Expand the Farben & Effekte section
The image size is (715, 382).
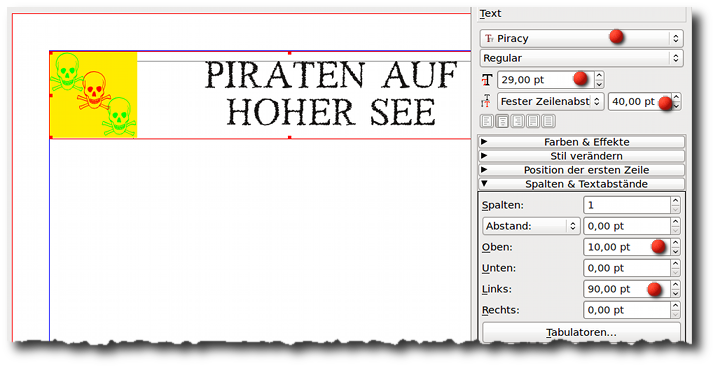pos(581,142)
